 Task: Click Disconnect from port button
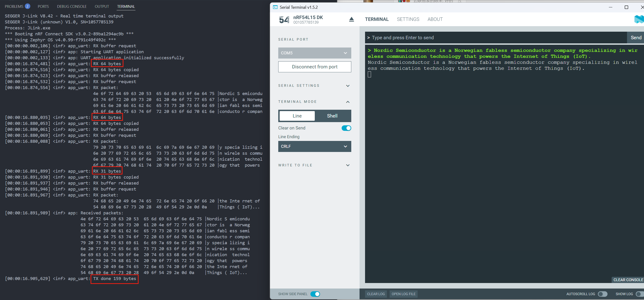point(315,67)
